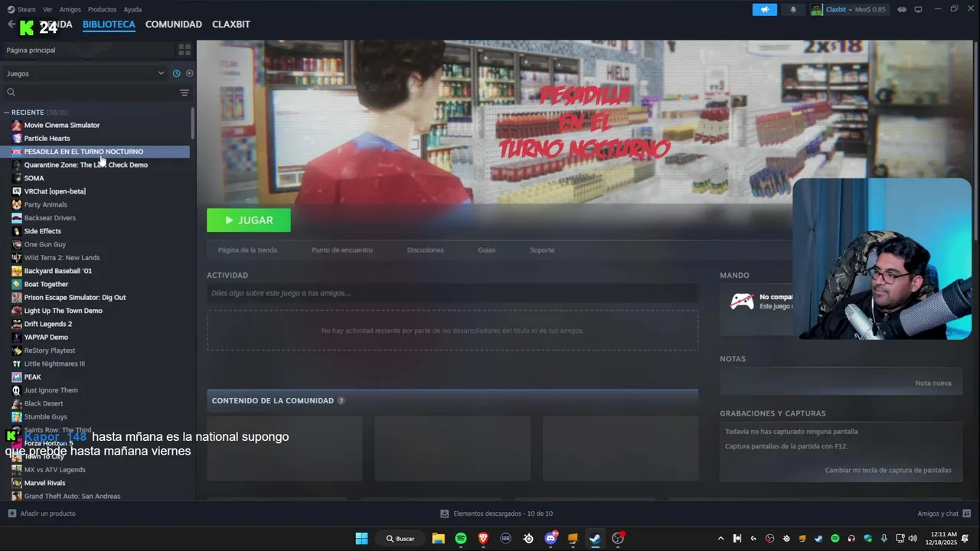Click the Marvel Rivals game icon

click(16, 484)
